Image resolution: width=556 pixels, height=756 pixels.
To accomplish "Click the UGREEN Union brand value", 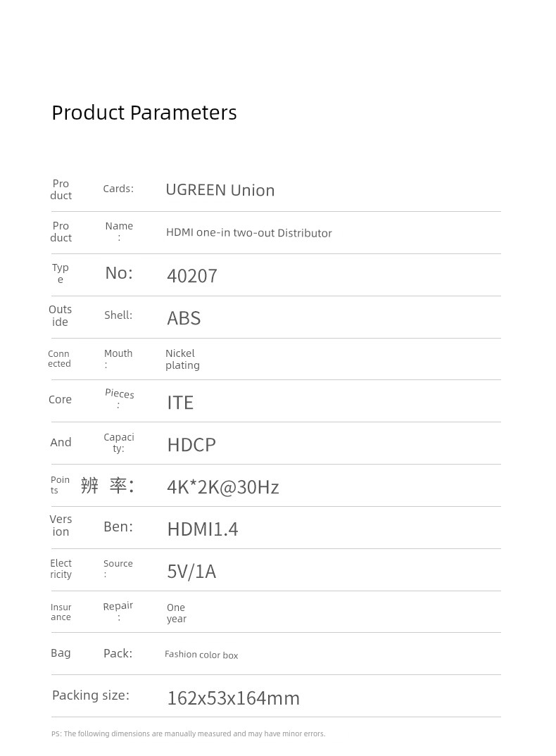I will coord(220,190).
